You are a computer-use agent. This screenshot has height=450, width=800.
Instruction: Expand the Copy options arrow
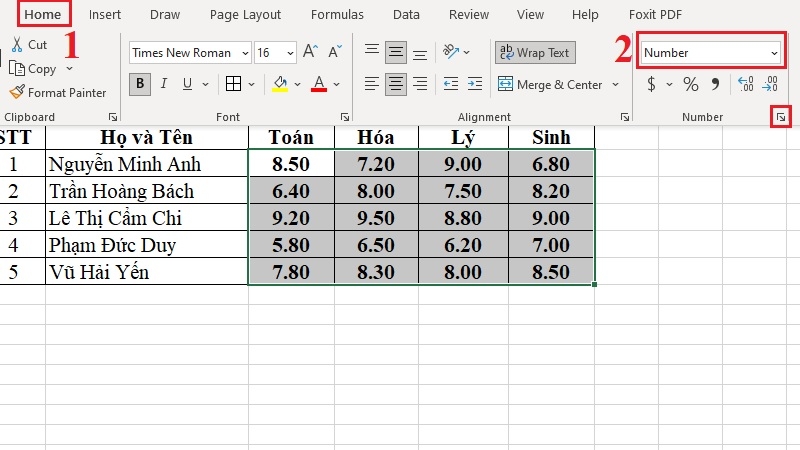click(x=69, y=68)
